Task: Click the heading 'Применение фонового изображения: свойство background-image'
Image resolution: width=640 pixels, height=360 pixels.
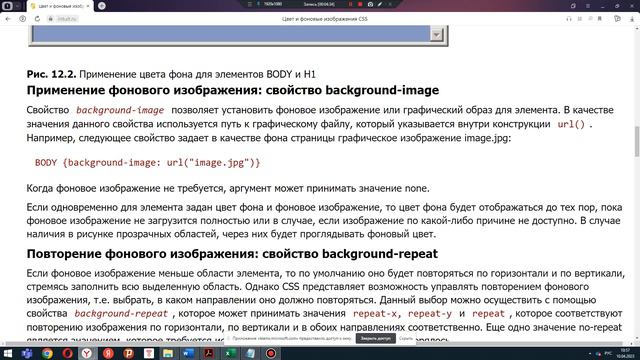Action: 233,90
